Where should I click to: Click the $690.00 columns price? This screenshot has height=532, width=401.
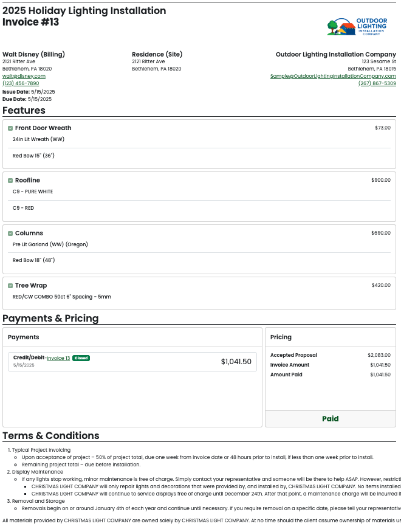pyautogui.click(x=381, y=233)
